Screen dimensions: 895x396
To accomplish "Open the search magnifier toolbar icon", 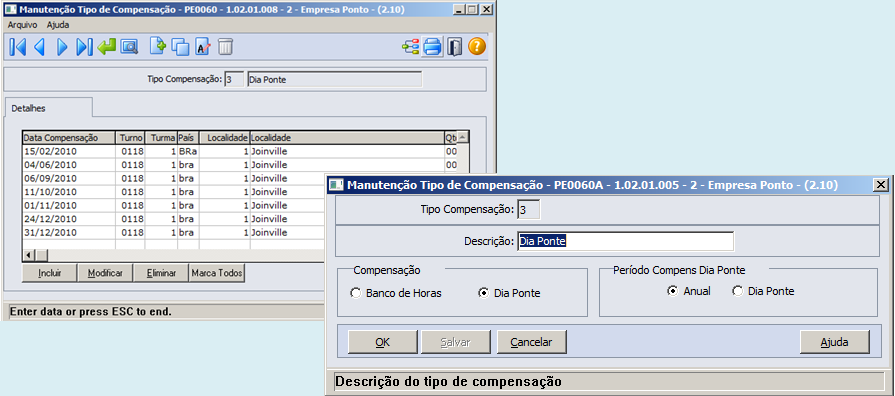I will [x=130, y=47].
